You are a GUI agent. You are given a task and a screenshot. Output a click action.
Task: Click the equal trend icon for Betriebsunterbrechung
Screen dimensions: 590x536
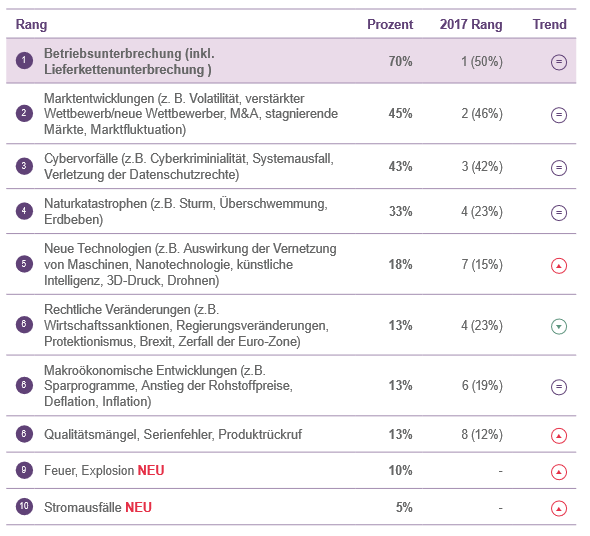tap(559, 62)
